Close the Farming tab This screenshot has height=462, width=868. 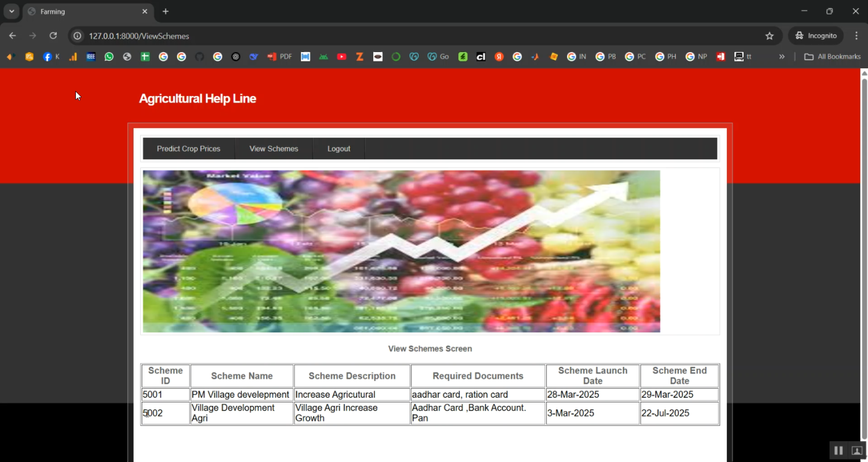pos(145,12)
